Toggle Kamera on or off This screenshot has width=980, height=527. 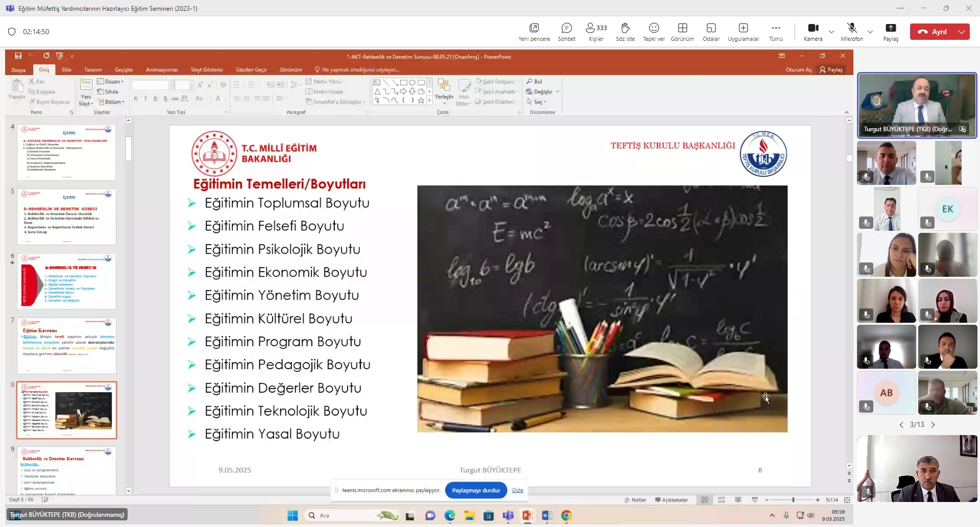813,32
